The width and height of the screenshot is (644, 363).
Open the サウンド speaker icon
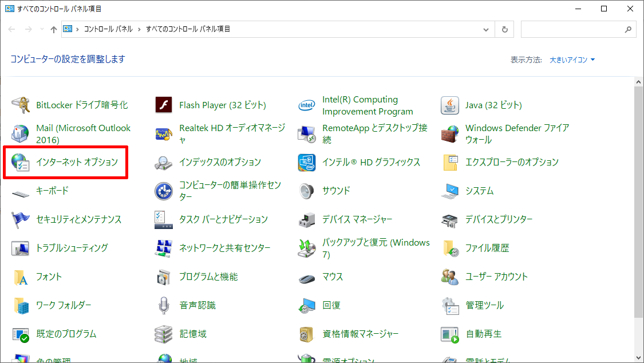pos(306,191)
